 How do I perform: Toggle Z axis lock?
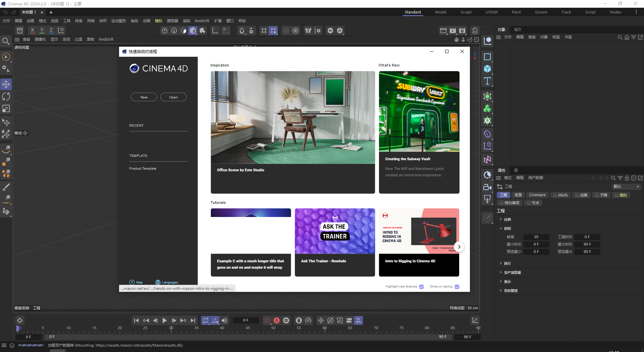[x=51, y=31]
